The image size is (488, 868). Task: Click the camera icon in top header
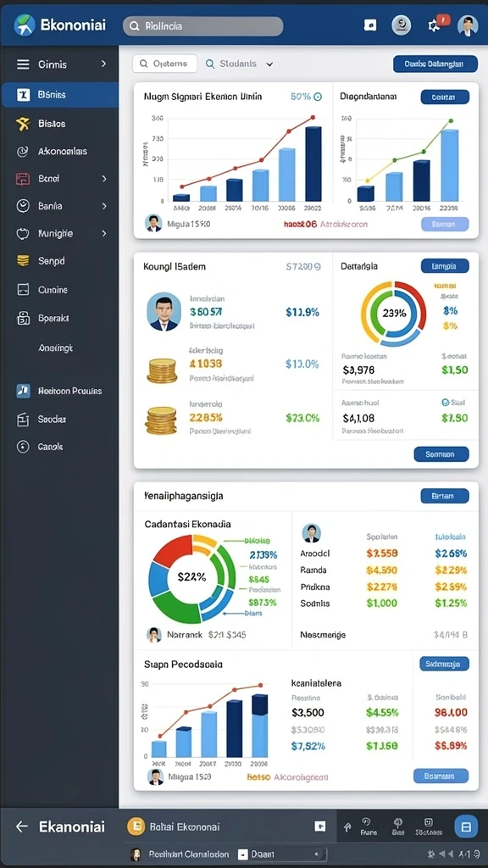point(370,25)
